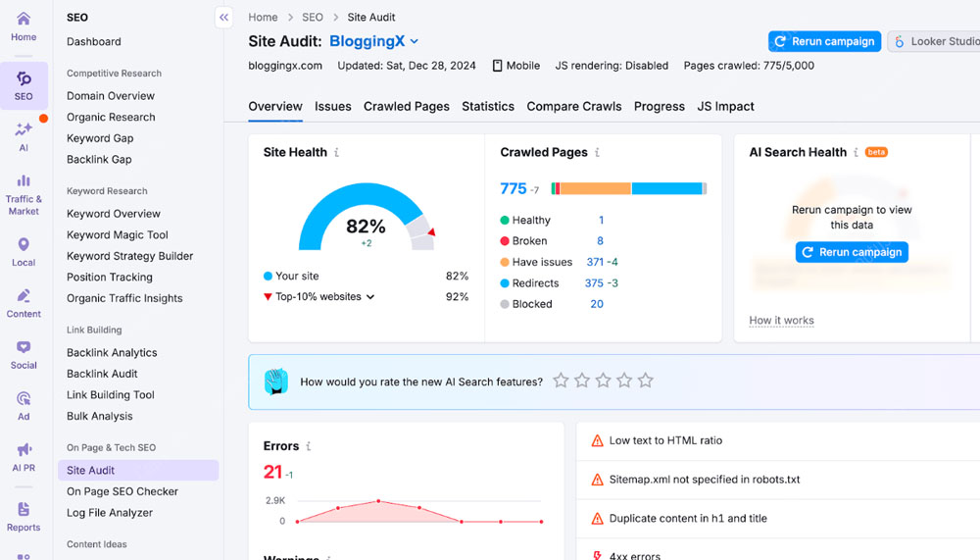Screen dimensions: 980x560
Task: Open Traffic & Market section icon
Action: [x=24, y=195]
